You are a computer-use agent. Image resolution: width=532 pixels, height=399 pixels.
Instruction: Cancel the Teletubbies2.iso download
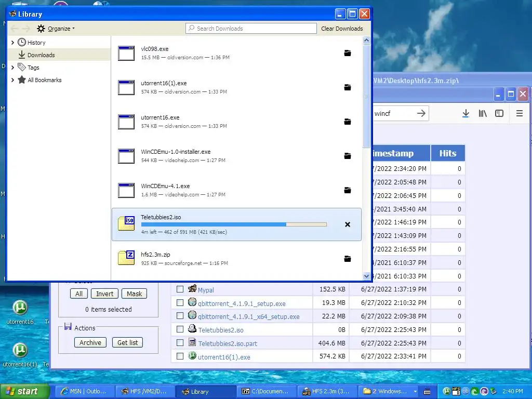[348, 224]
